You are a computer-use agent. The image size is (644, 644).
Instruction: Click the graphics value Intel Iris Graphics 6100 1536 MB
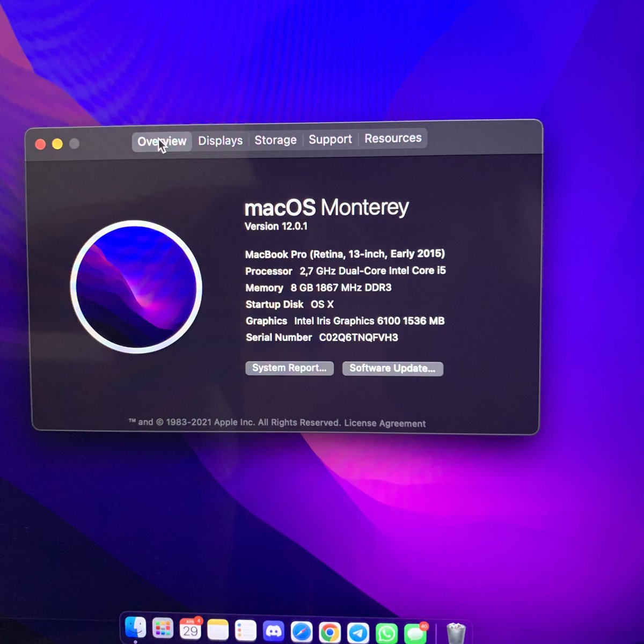[x=369, y=321]
